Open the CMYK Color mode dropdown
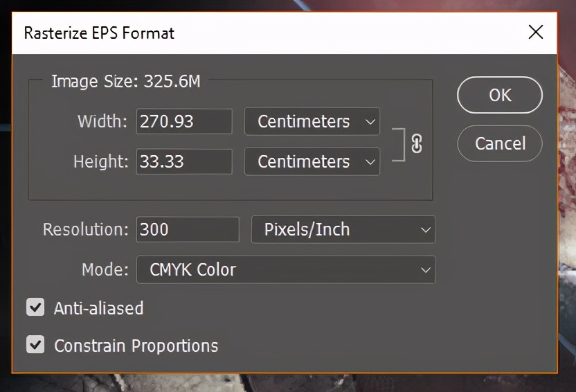The image size is (576, 392). [285, 269]
